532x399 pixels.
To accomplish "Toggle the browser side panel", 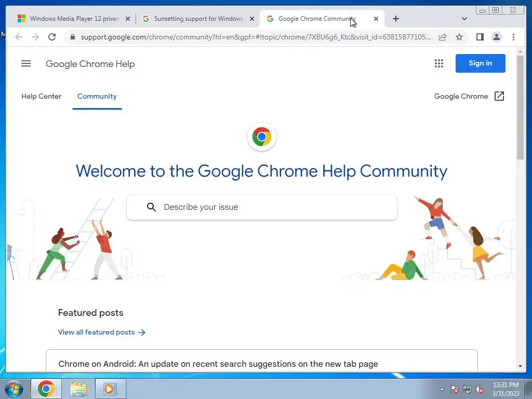I will coord(480,37).
